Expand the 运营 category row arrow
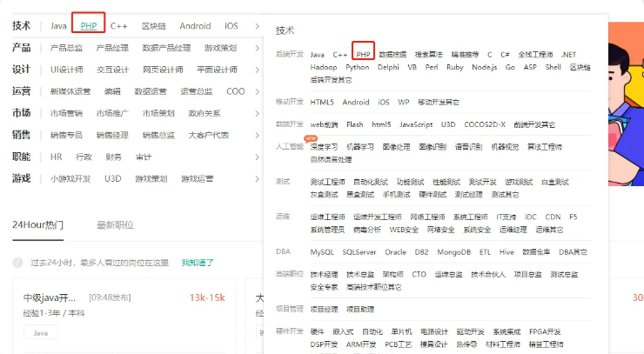Screen dimensions: 644x354 tap(257, 91)
